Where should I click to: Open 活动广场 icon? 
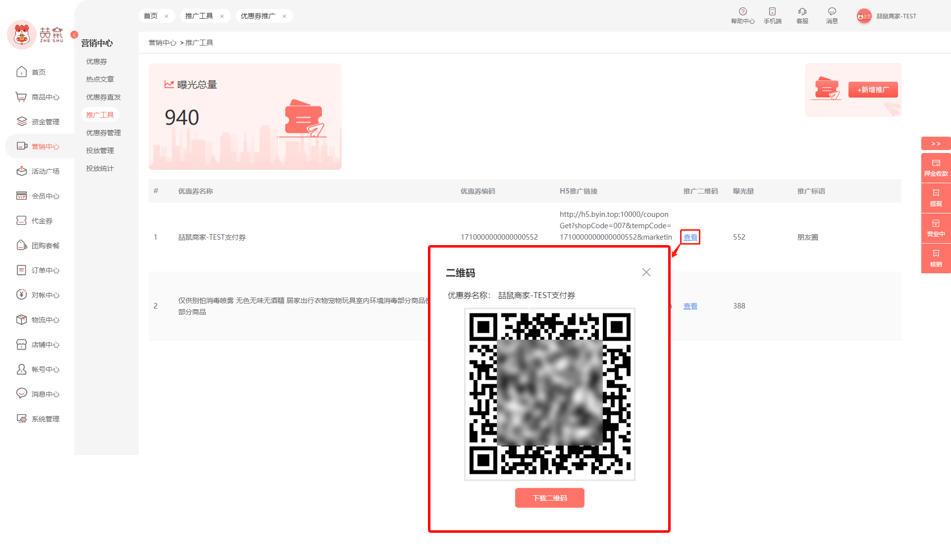coord(21,171)
